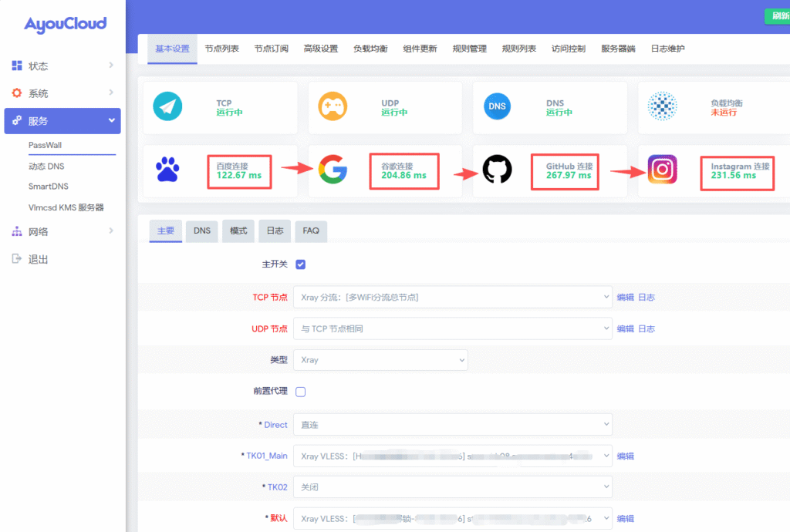
Task: Click the blue DNS status icon
Action: (497, 106)
